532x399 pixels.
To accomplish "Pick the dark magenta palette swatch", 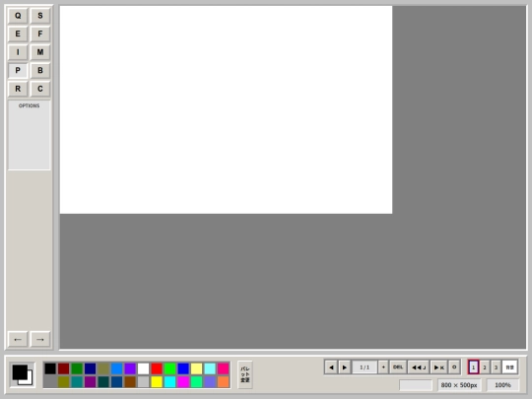I will [x=90, y=381].
